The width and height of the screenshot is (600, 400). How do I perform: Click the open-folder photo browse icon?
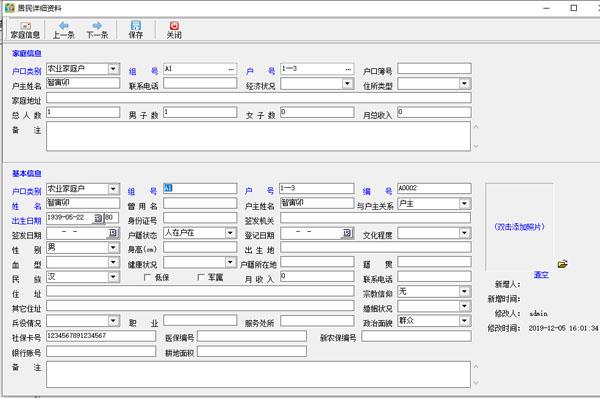click(562, 264)
